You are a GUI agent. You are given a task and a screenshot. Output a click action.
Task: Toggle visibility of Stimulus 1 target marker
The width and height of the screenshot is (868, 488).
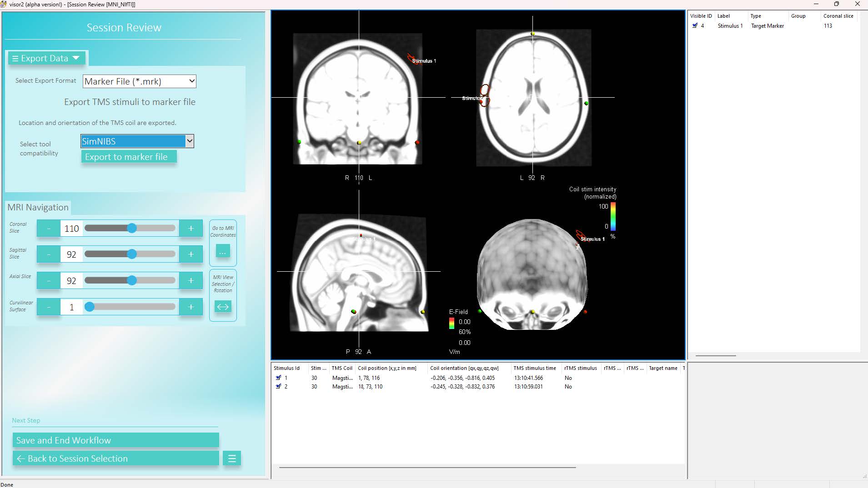pyautogui.click(x=694, y=26)
